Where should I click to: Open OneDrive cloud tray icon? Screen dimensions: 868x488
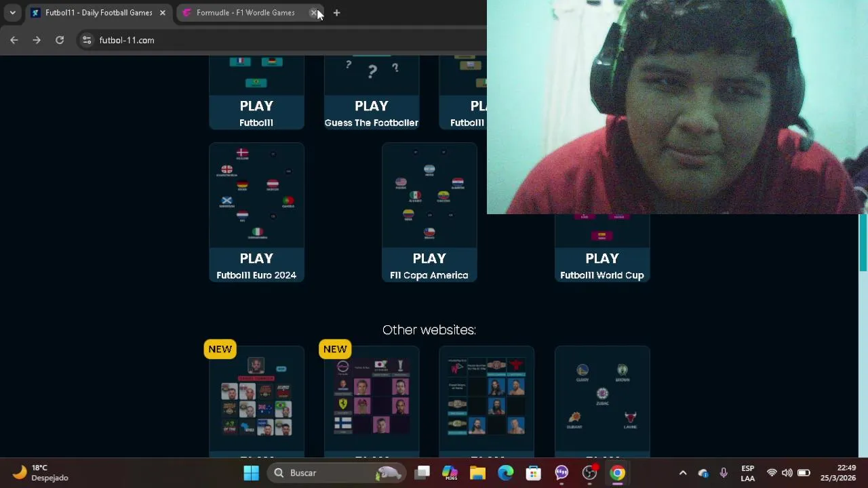point(703,473)
